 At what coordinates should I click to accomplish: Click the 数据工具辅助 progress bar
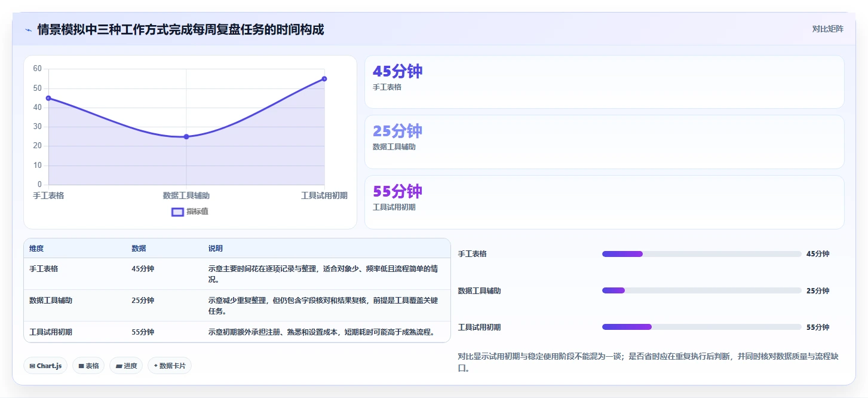(702, 290)
